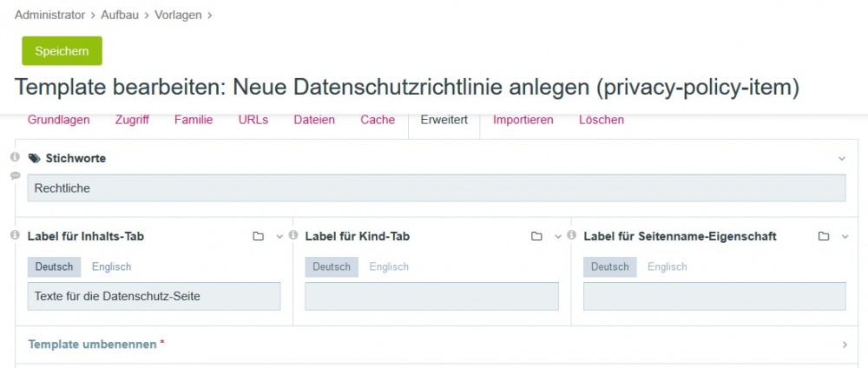The width and height of the screenshot is (868, 368).
Task: Go to Administrator in breadcrumb
Action: click(49, 15)
